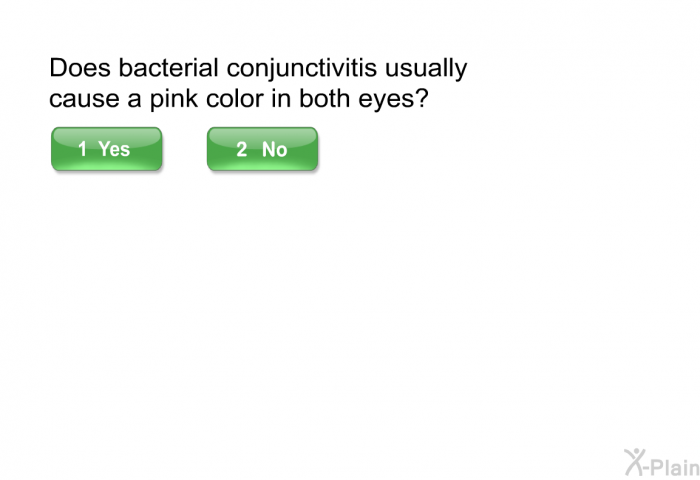Click the digit 2 on the No button

coord(242,150)
